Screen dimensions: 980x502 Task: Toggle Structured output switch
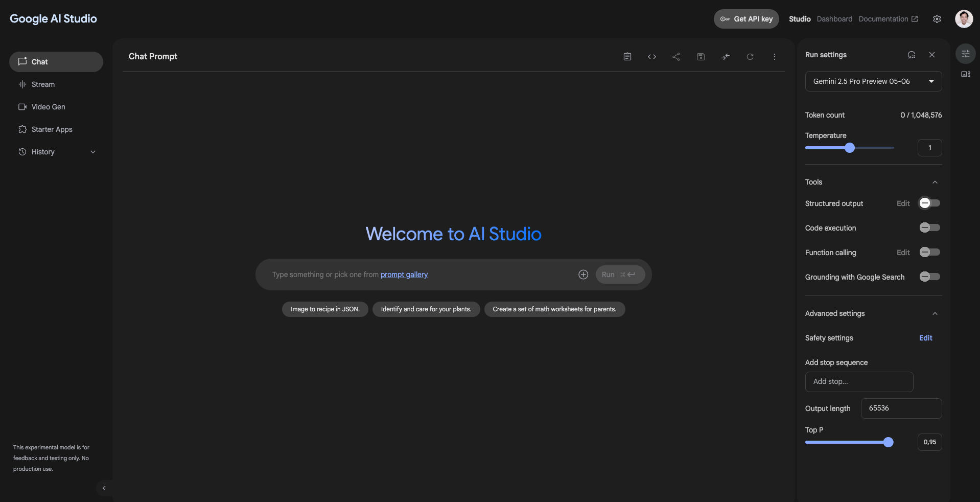click(x=929, y=203)
